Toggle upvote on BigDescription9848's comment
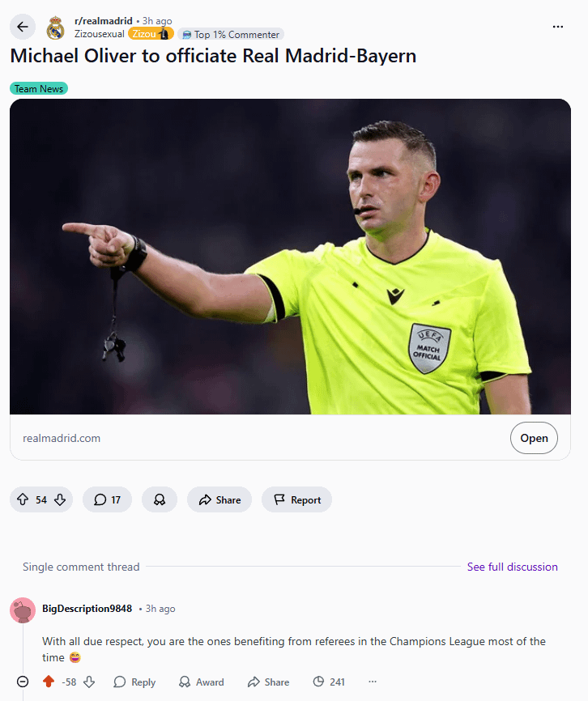Viewport: 588px width, 701px height. coord(49,682)
